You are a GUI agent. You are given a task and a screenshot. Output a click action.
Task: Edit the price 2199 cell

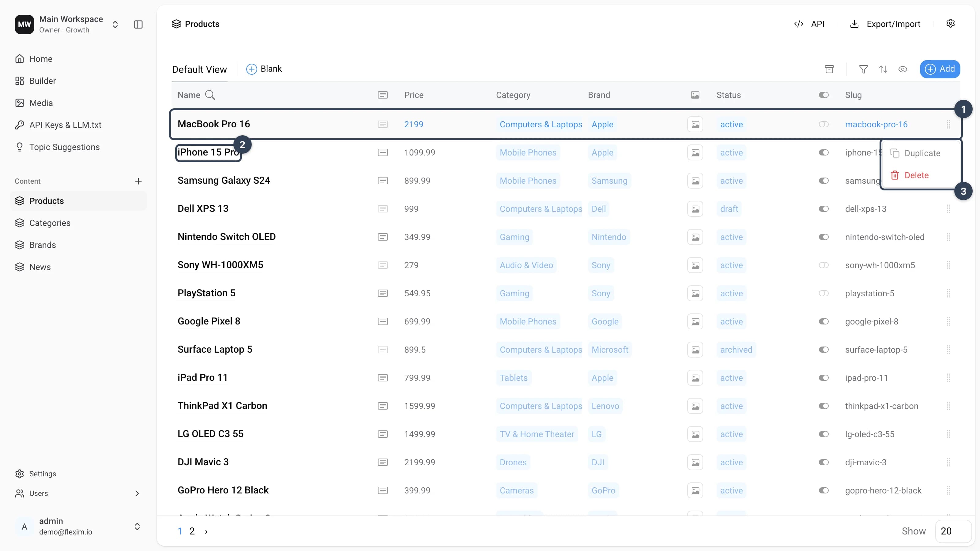tap(413, 124)
